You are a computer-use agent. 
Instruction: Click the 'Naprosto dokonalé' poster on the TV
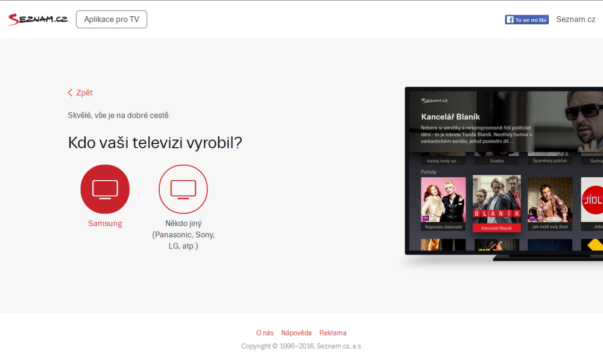pos(443,202)
